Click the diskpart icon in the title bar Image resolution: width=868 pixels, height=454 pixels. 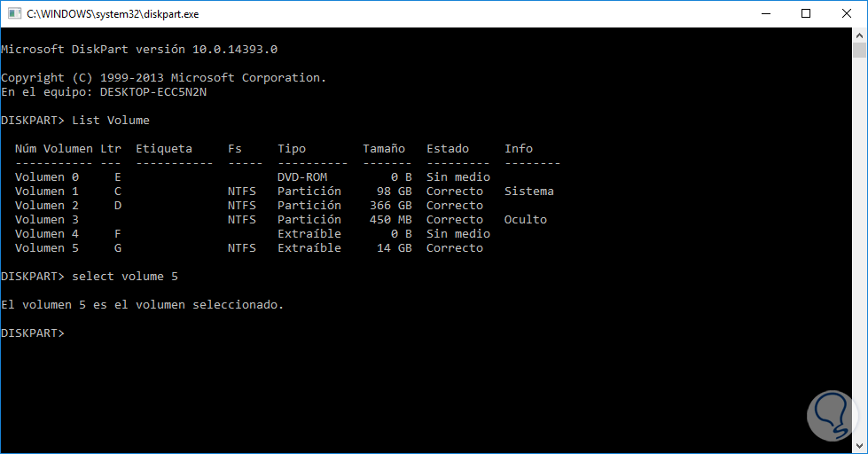coord(13,14)
